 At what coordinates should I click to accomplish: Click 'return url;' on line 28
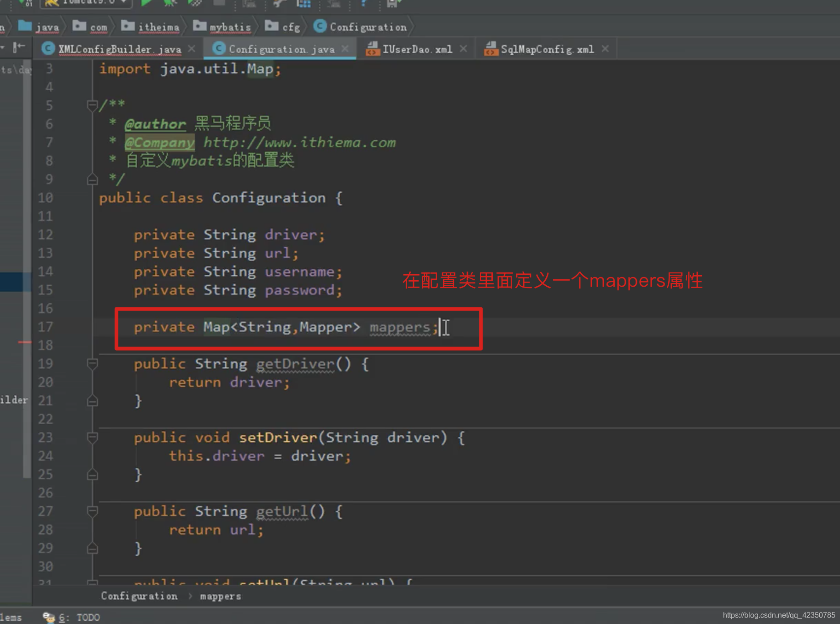point(216,530)
